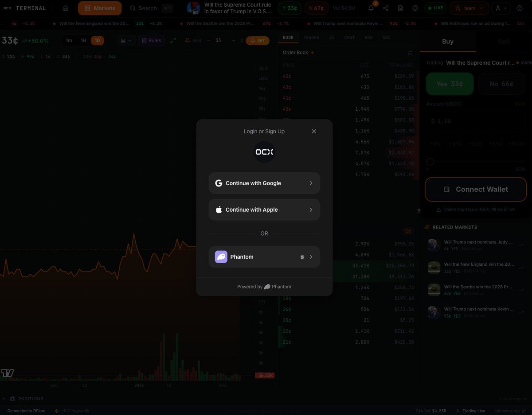
Task: Go to the home icon
Action: pyautogui.click(x=66, y=8)
